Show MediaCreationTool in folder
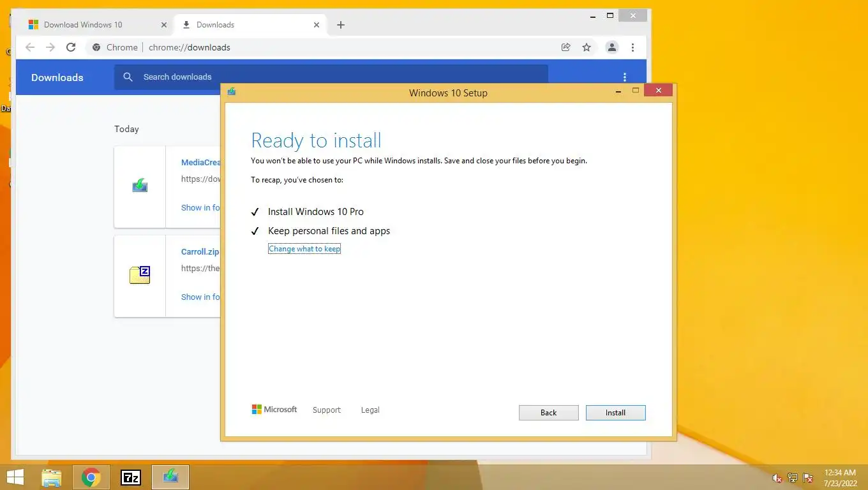Viewport: 868px width, 490px height. pyautogui.click(x=200, y=207)
